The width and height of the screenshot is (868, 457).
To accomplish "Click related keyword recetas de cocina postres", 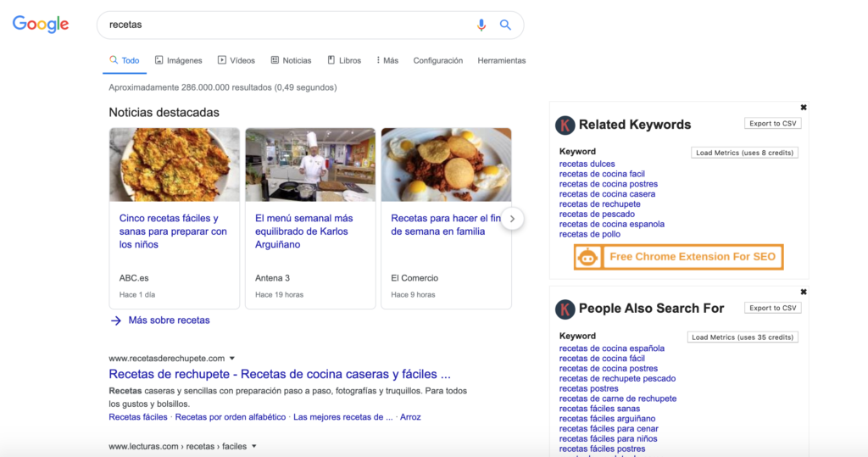I will 609,184.
